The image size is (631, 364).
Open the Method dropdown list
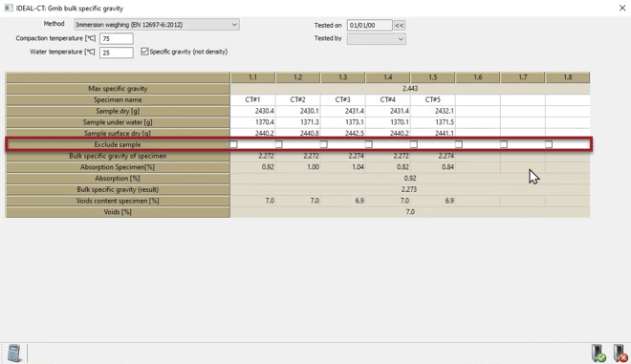click(157, 25)
